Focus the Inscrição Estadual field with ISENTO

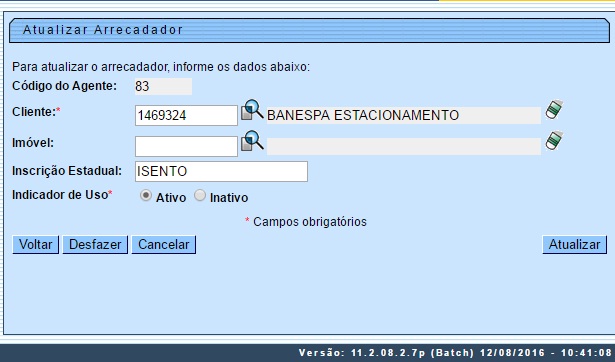[x=221, y=171]
